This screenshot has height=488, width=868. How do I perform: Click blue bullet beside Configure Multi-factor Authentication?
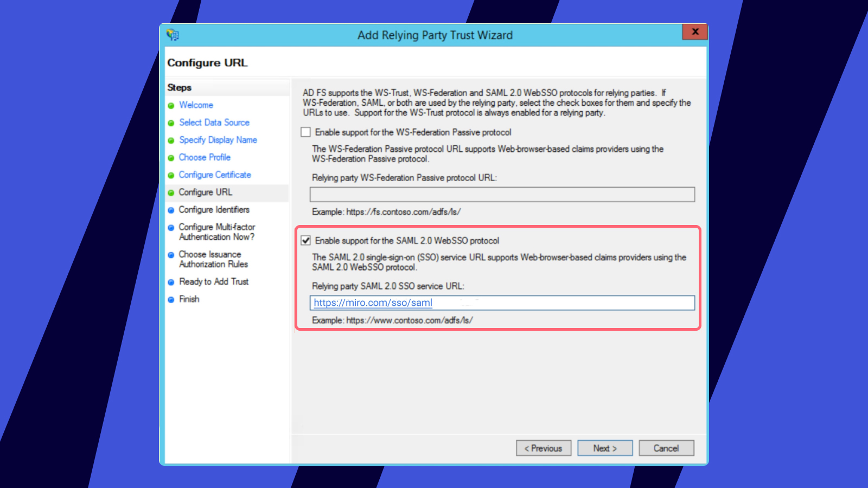171,228
